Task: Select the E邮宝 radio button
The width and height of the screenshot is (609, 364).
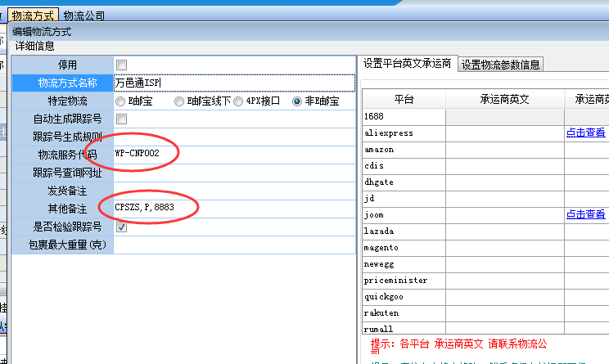Action: (121, 101)
